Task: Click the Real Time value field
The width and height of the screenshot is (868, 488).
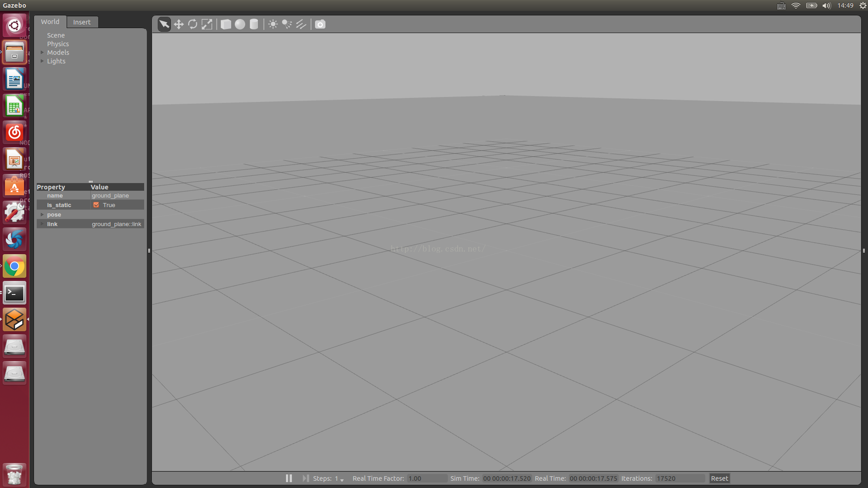Action: click(x=593, y=478)
